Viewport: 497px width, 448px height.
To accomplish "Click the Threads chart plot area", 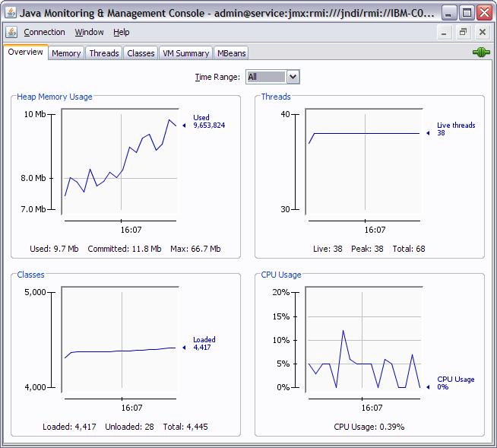I will click(x=364, y=162).
